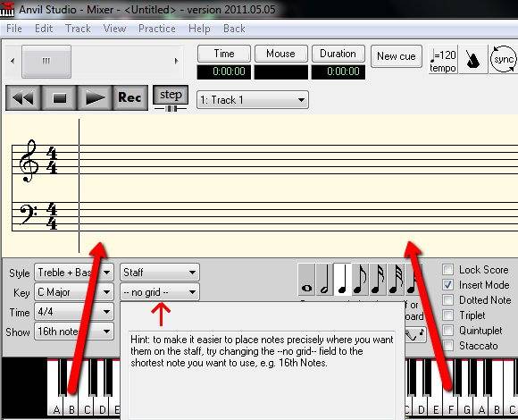Click the Back menu item
518x420 pixels.
[x=234, y=29]
